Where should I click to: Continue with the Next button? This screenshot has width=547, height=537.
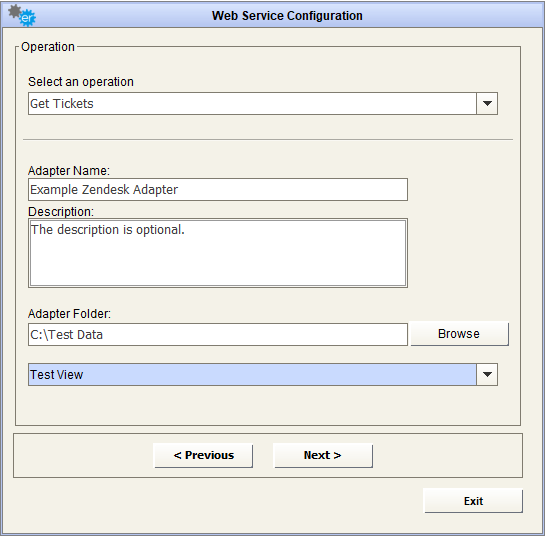[323, 456]
